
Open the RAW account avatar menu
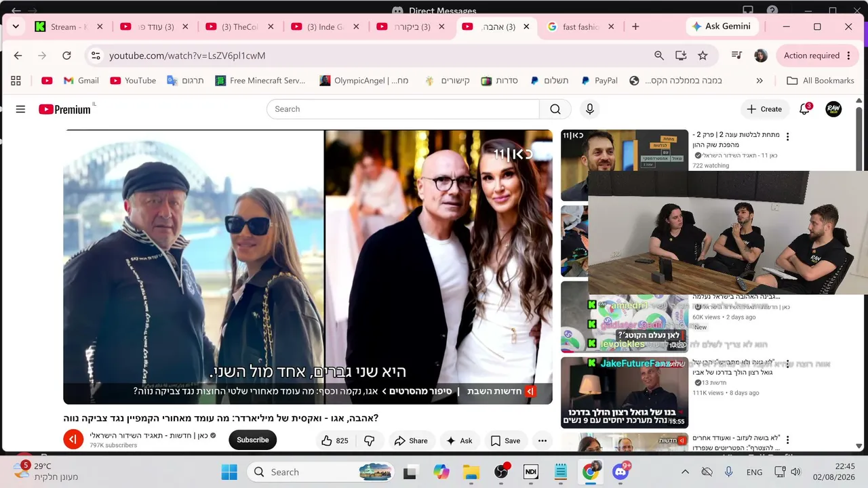[x=833, y=109]
